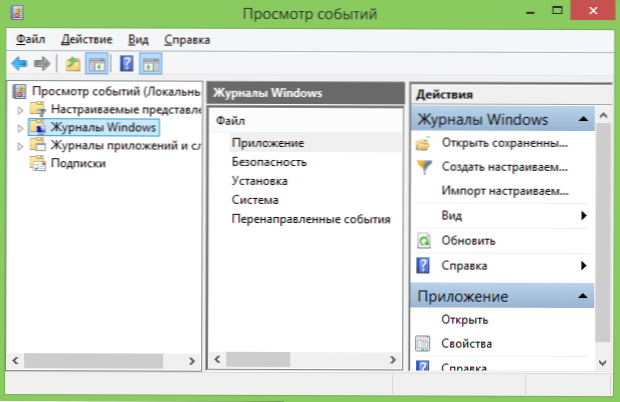
Task: Click the blue Help toolbar icon
Action: [127, 64]
